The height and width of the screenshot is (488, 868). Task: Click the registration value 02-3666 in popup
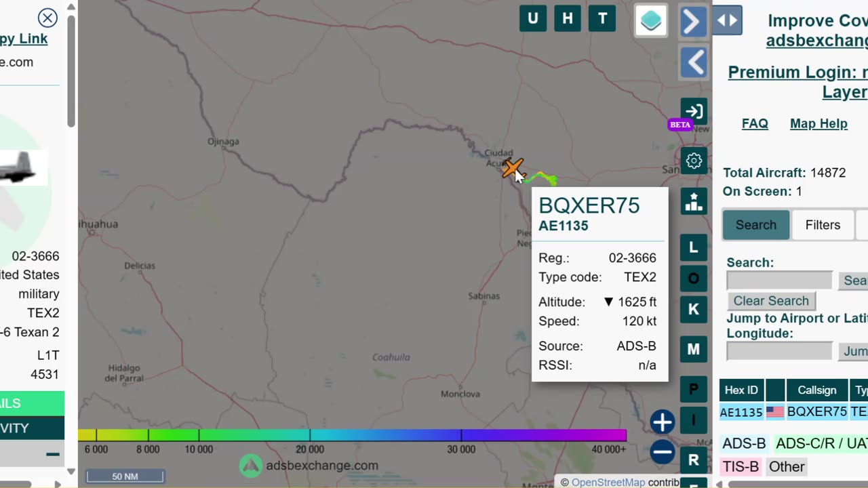[x=632, y=258]
